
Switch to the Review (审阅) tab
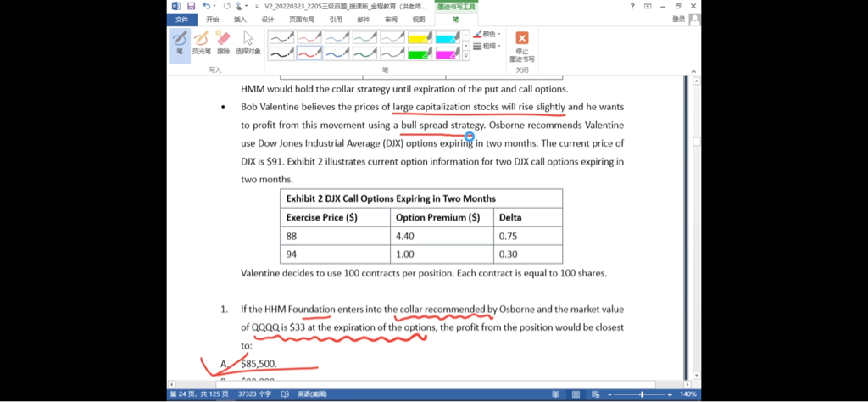392,20
